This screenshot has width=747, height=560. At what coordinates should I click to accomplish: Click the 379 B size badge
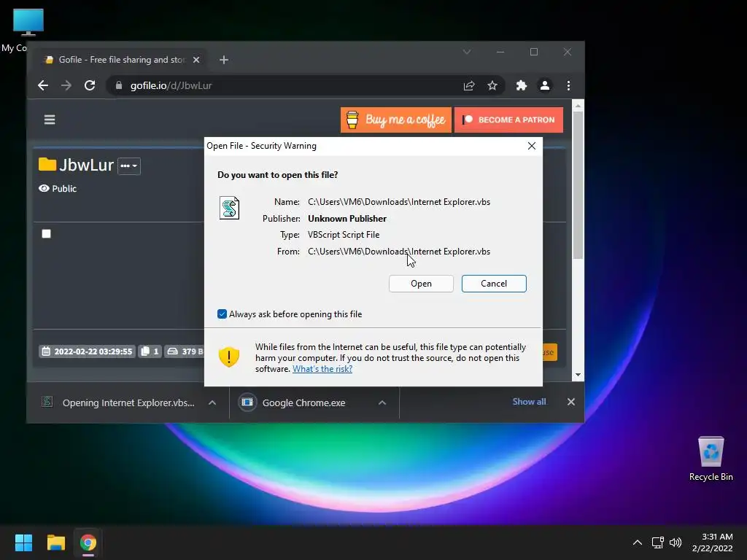tap(185, 351)
